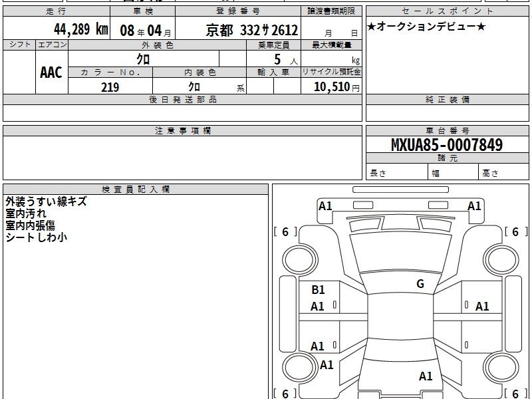The width and height of the screenshot is (532, 399).
Task: Select the note 外装うすい線キズ
Action: pyautogui.click(x=46, y=201)
